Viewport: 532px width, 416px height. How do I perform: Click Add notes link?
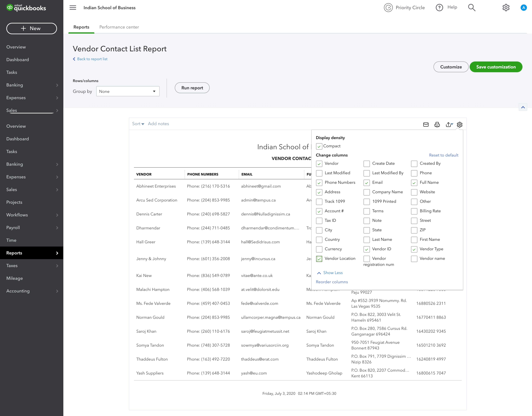[158, 124]
